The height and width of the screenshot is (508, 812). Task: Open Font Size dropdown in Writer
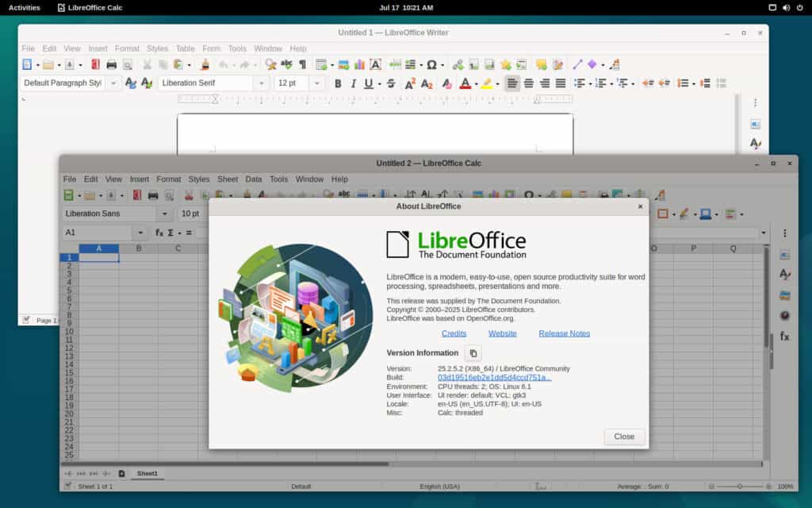pyautogui.click(x=316, y=83)
